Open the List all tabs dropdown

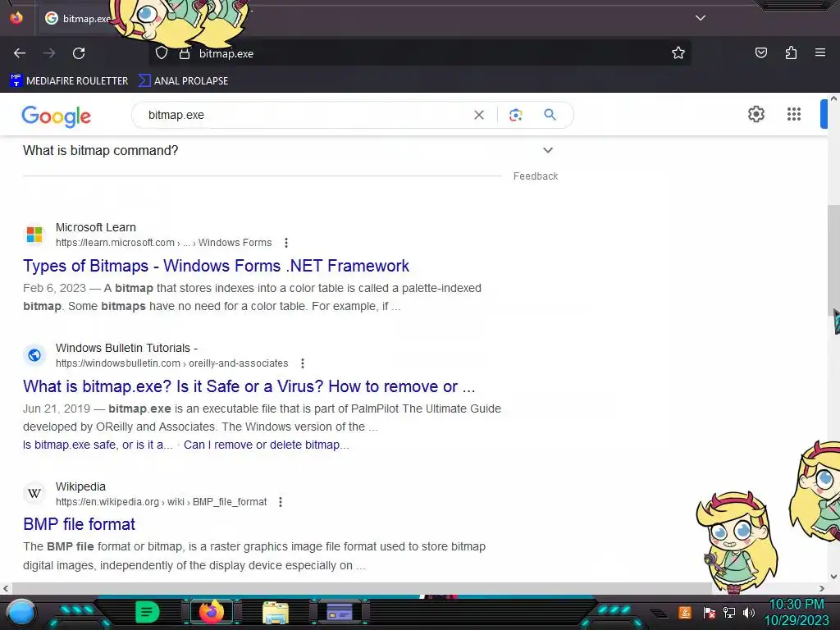point(701,18)
